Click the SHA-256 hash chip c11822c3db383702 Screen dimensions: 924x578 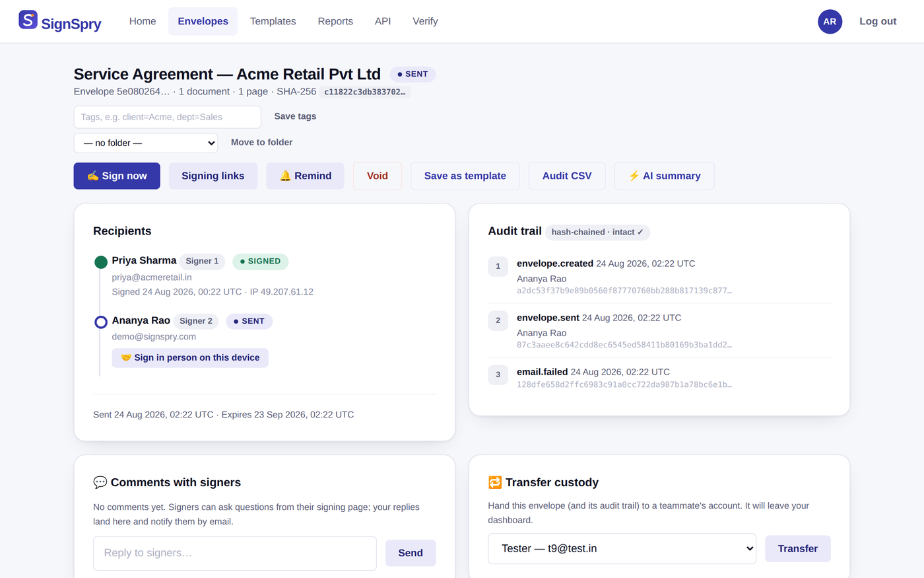coord(364,92)
